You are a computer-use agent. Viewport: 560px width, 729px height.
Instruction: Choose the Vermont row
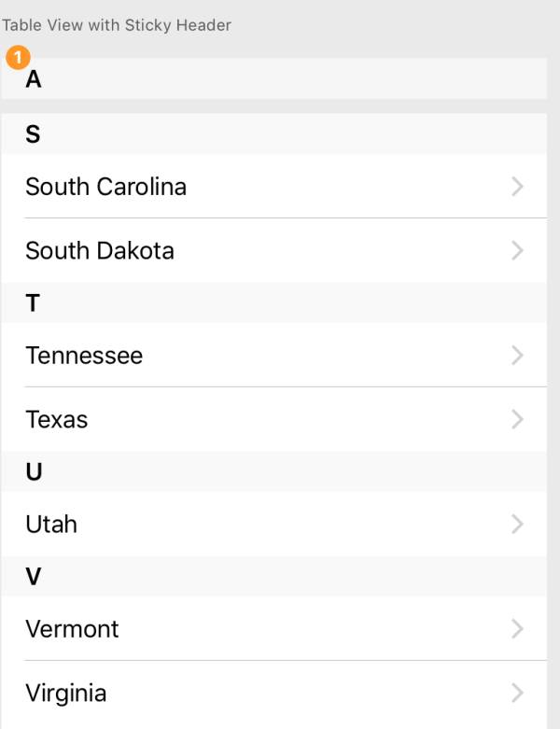click(x=273, y=628)
